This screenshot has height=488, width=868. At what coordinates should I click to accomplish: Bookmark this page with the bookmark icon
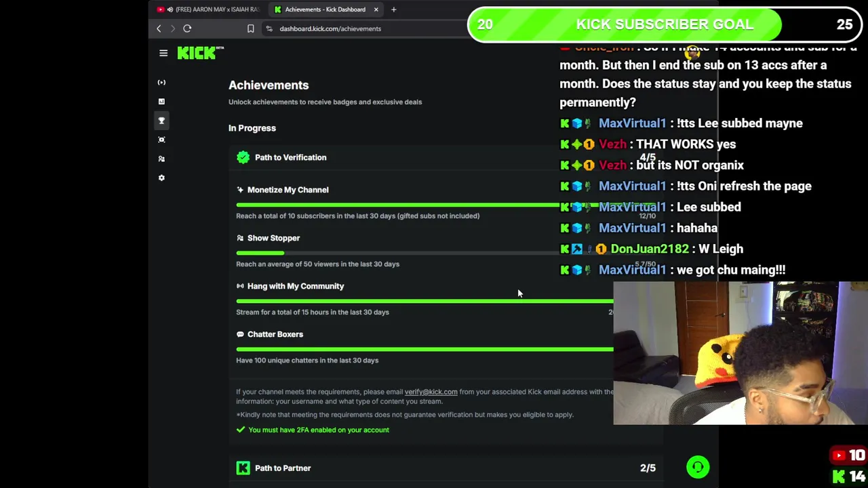250,28
